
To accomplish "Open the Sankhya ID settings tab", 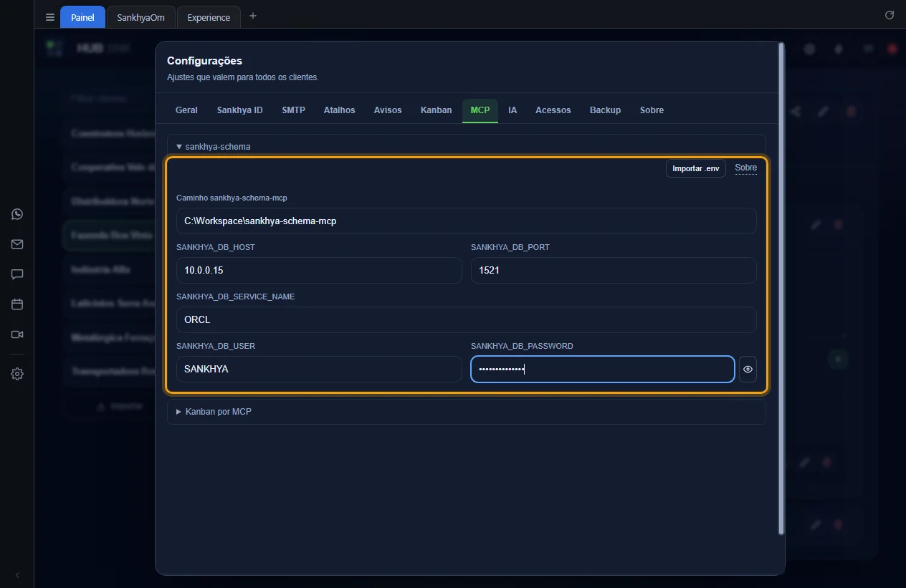I will [239, 110].
